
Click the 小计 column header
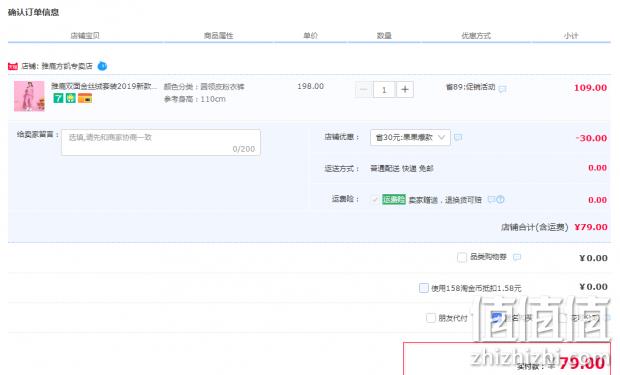(571, 36)
